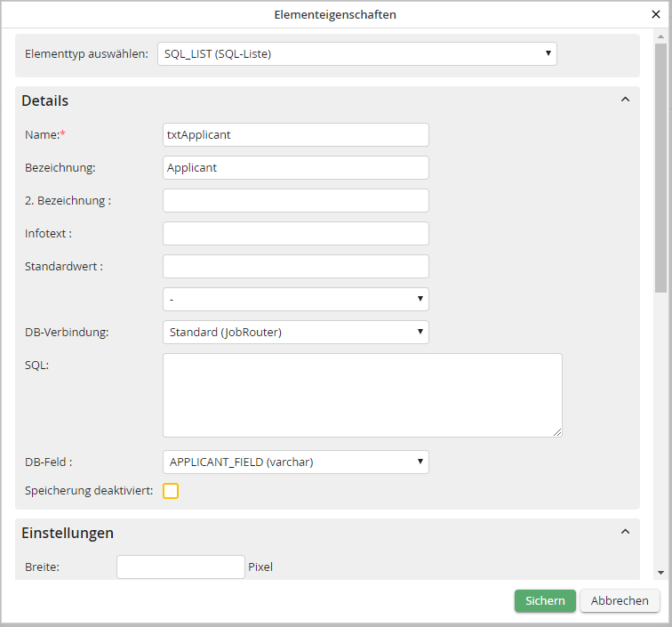
Task: Enable the Speicherung deaktiviert checkbox
Action: point(171,491)
